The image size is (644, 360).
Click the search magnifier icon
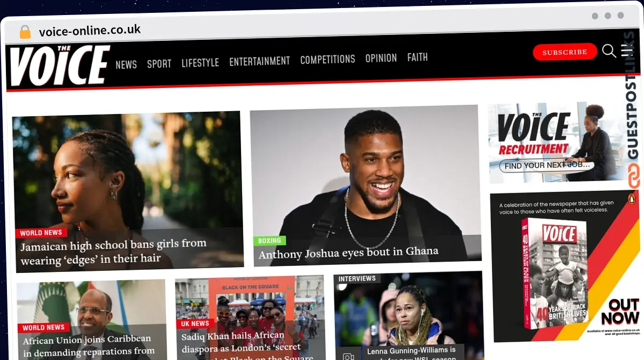pyautogui.click(x=609, y=51)
